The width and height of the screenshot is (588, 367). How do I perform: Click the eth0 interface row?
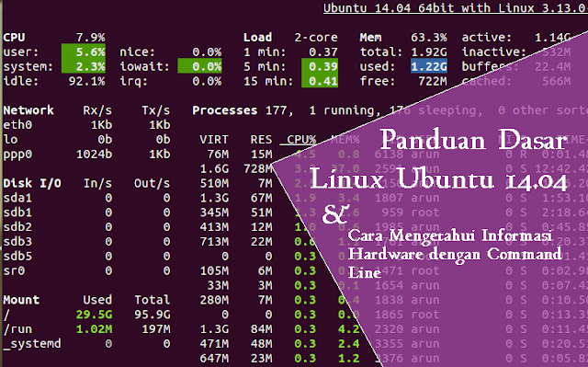[86, 125]
